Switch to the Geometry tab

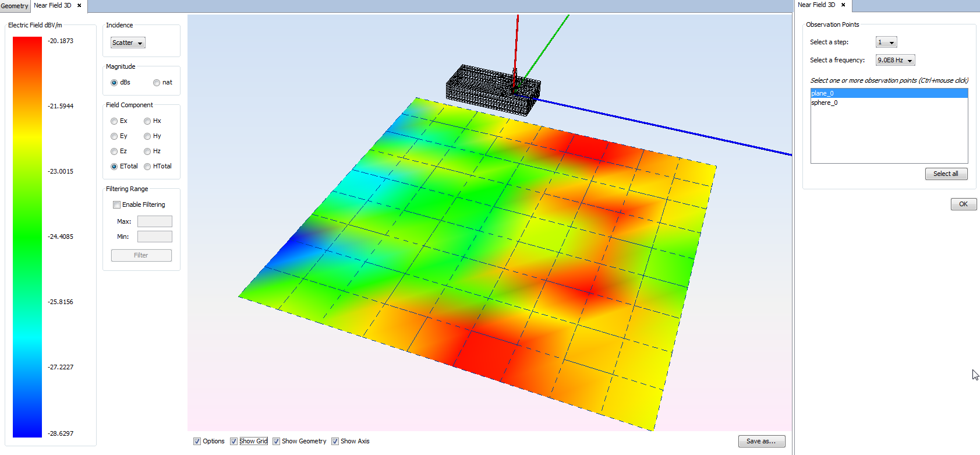(14, 6)
